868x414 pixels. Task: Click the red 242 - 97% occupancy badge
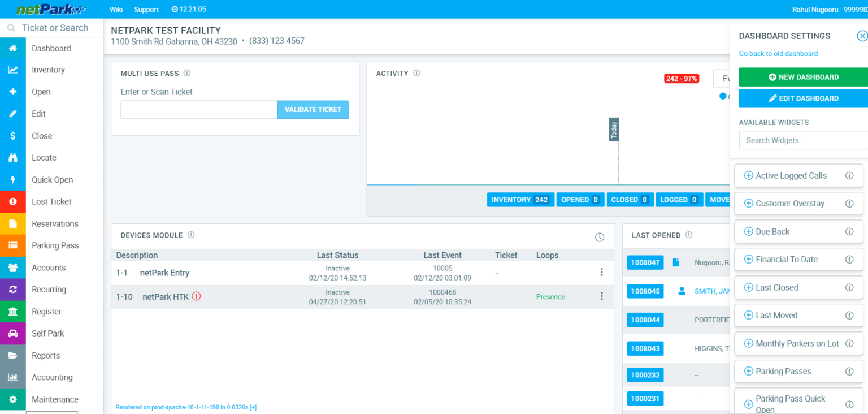click(682, 79)
